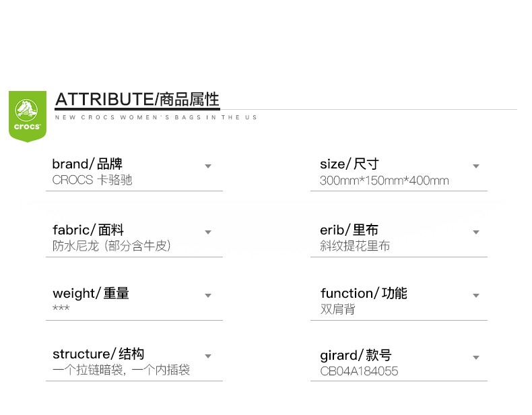Open the structure/结构 dropdown arrow
Image resolution: width=532 pixels, height=415 pixels.
208,356
